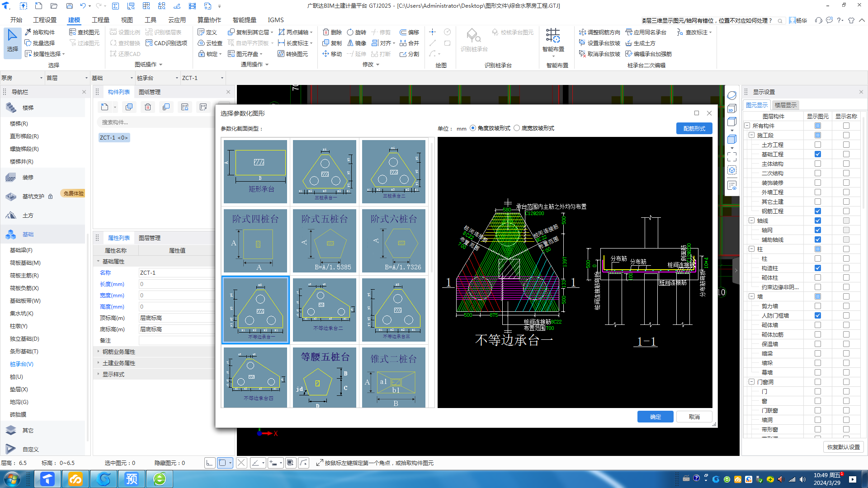Click the volume icon in system tray
Image resolution: width=868 pixels, height=488 pixels.
tap(802, 479)
